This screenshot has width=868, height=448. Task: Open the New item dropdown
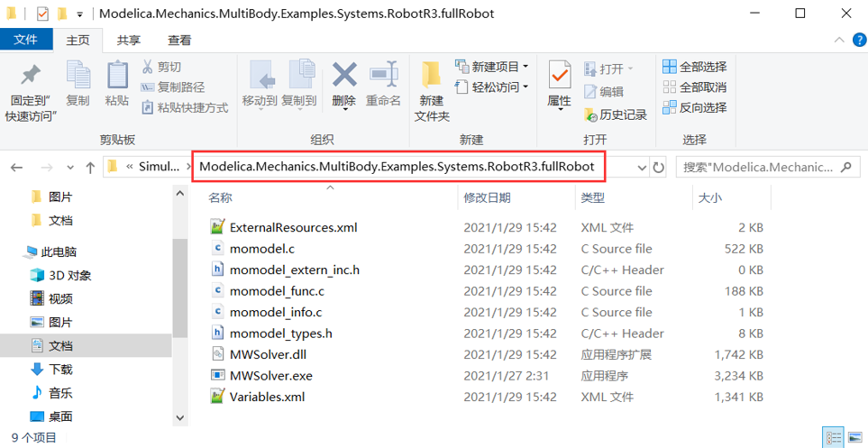pyautogui.click(x=491, y=67)
